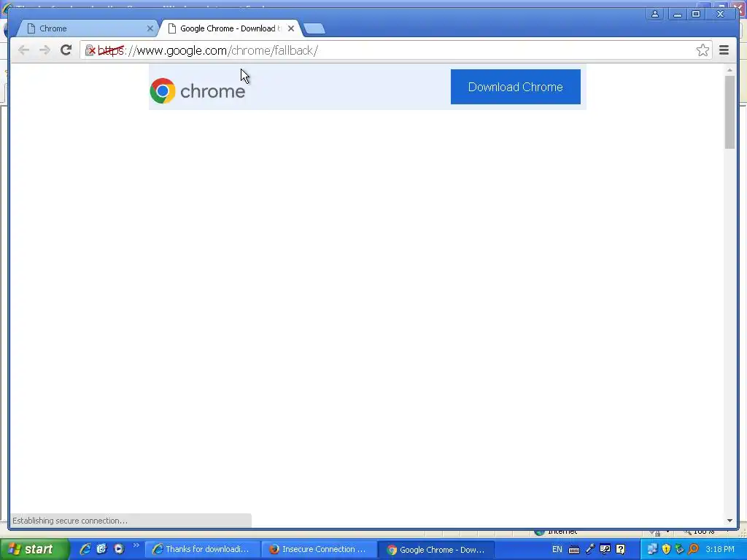The image size is (747, 560).
Task: Restore down the Chrome window
Action: pos(696,14)
